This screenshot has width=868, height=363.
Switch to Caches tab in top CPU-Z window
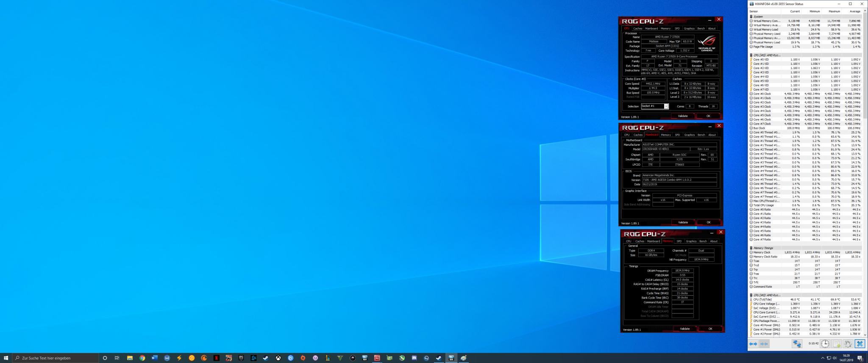coord(638,29)
